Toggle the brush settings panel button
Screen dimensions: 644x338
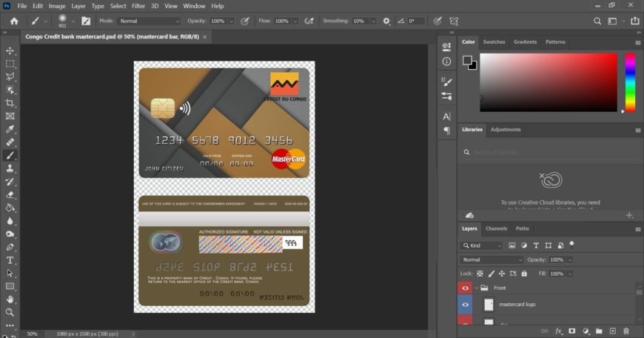pyautogui.click(x=86, y=21)
